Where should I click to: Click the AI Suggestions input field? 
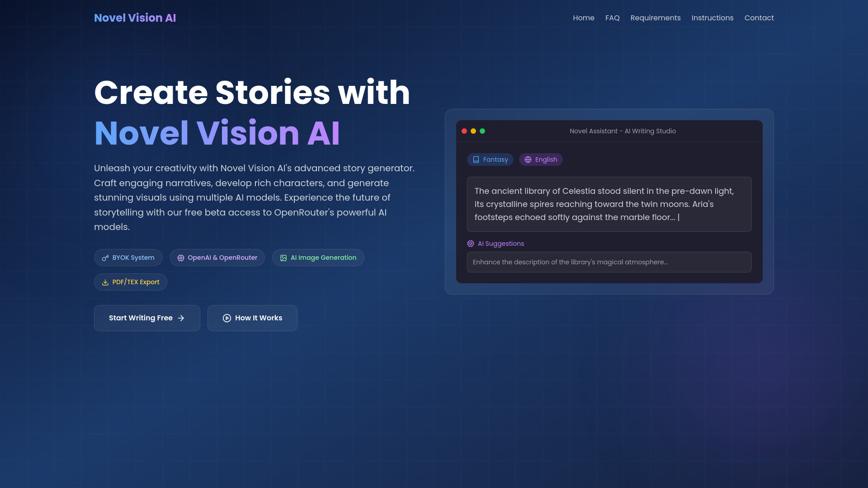tap(609, 262)
